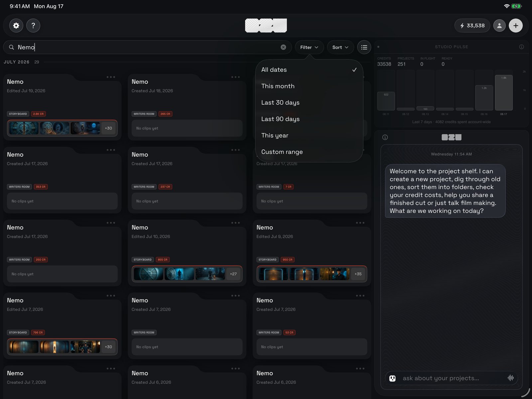Select This month filter option
Viewport: 532px width, 399px height.
[309, 86]
